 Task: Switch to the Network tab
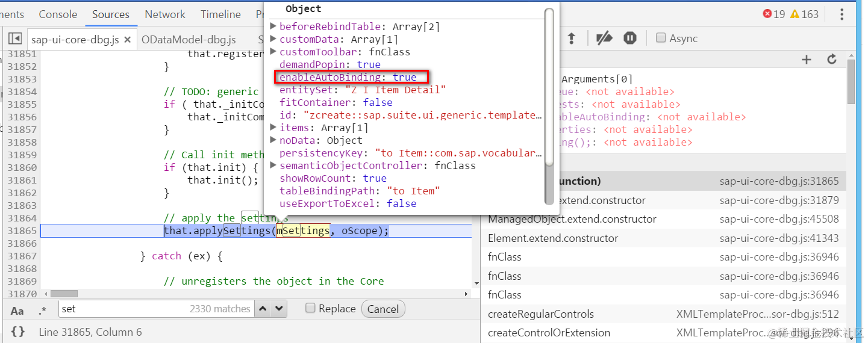(165, 14)
